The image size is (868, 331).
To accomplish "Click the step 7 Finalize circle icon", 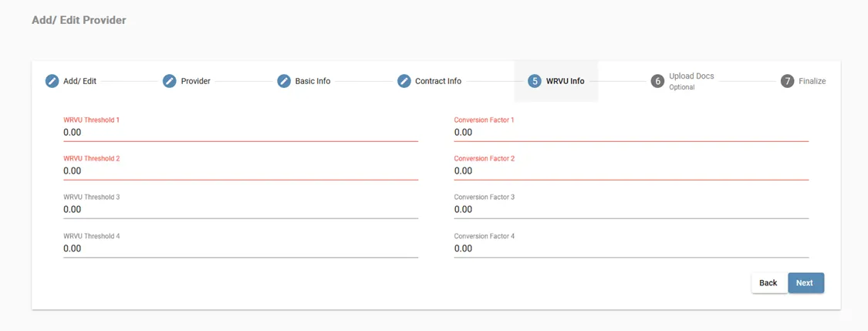I will point(787,81).
